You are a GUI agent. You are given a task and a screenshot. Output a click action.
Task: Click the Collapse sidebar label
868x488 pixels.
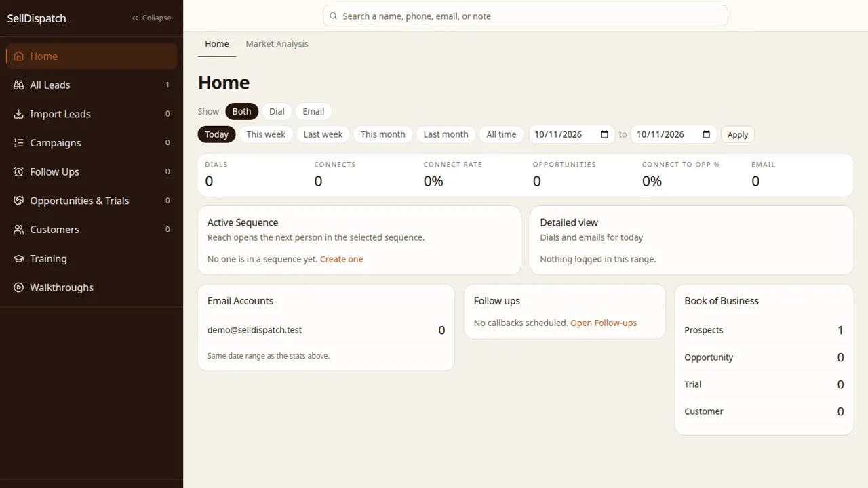click(x=157, y=18)
